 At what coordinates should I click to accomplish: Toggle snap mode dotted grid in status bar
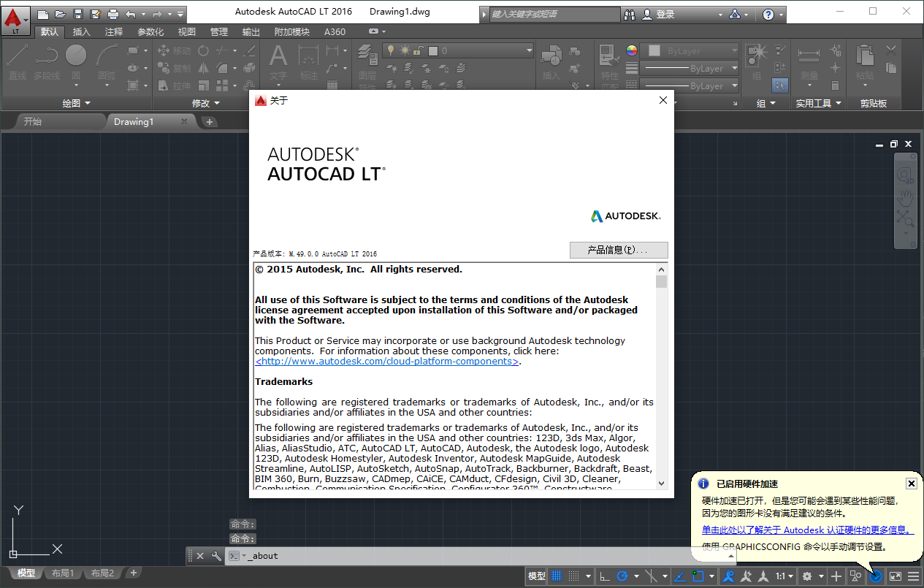click(x=574, y=576)
